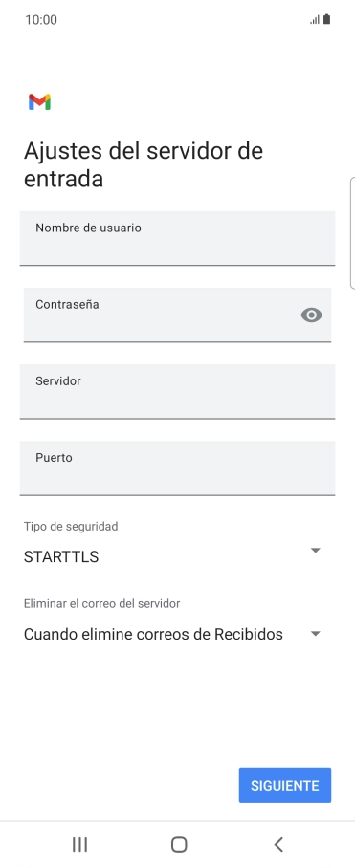Focus the Contraseña input field

(x=177, y=315)
